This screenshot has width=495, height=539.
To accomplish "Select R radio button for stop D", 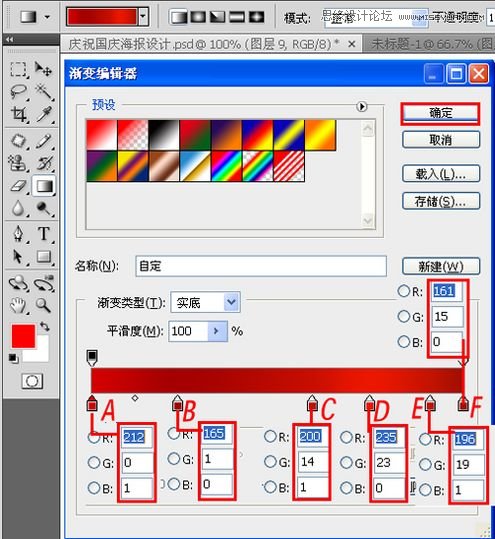I will pos(346,437).
